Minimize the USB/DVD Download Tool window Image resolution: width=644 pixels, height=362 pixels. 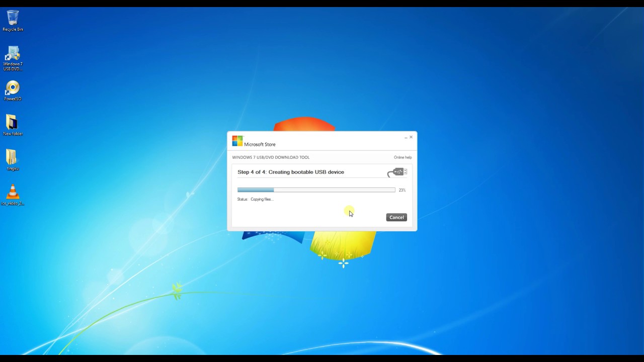pos(406,137)
